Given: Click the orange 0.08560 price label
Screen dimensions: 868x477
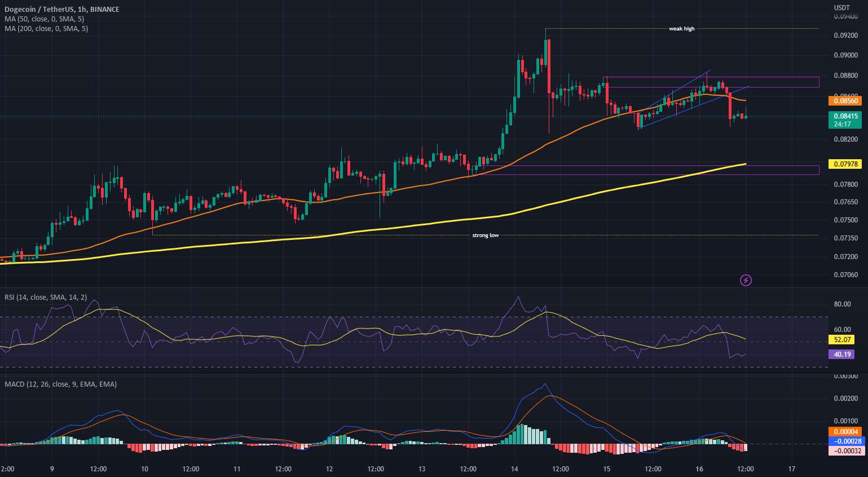Looking at the screenshot, I should pyautogui.click(x=845, y=101).
